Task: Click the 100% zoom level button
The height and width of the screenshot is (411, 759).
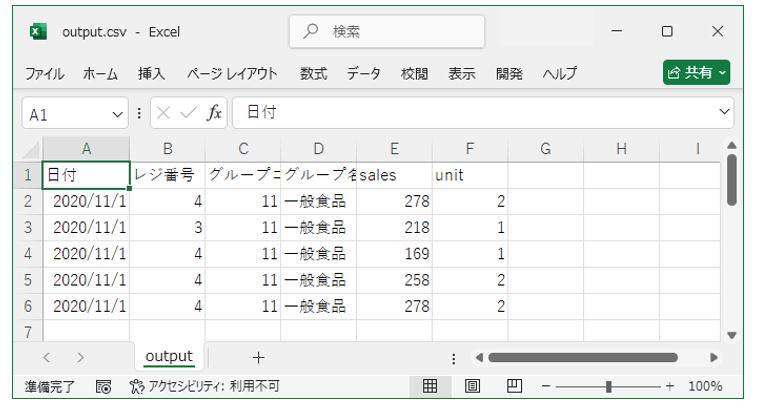Action: click(x=705, y=386)
